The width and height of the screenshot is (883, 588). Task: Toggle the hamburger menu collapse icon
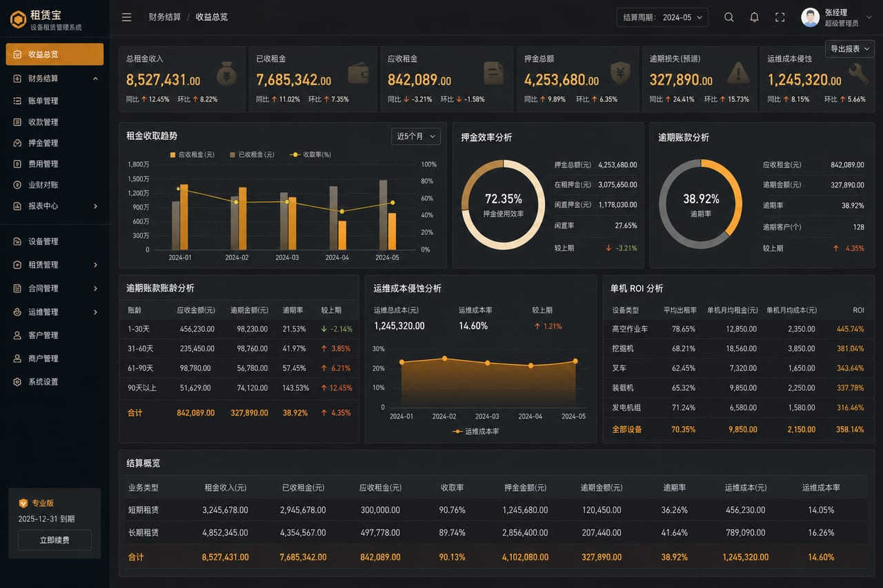point(126,17)
